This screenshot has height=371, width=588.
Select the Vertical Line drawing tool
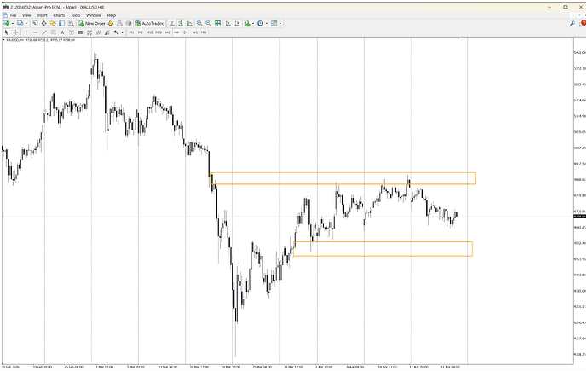click(x=26, y=32)
